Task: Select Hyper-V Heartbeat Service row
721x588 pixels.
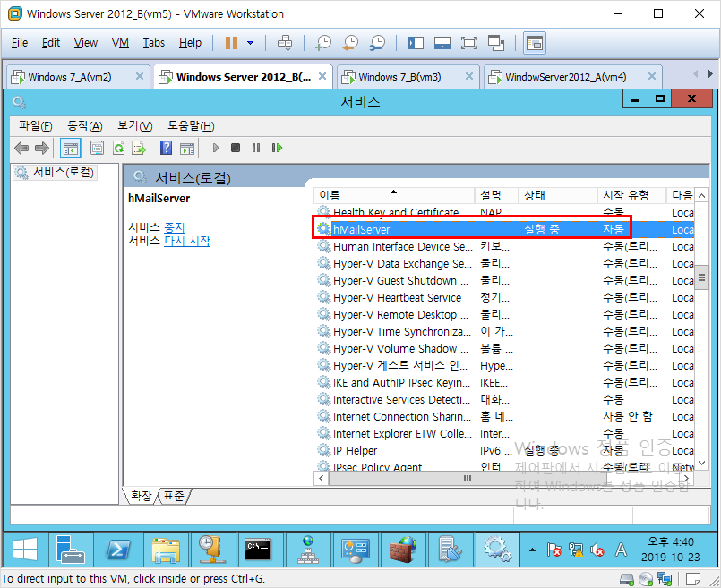Action: [505, 298]
